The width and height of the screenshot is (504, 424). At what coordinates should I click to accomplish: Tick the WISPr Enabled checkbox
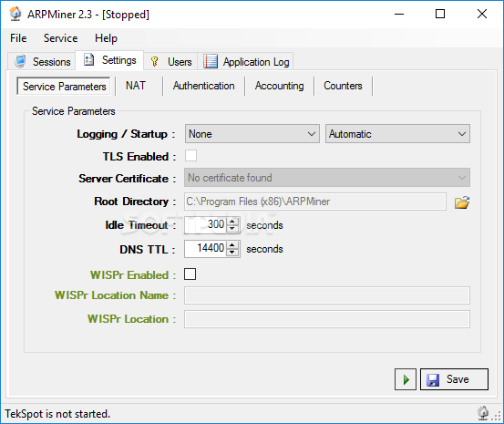pos(190,274)
